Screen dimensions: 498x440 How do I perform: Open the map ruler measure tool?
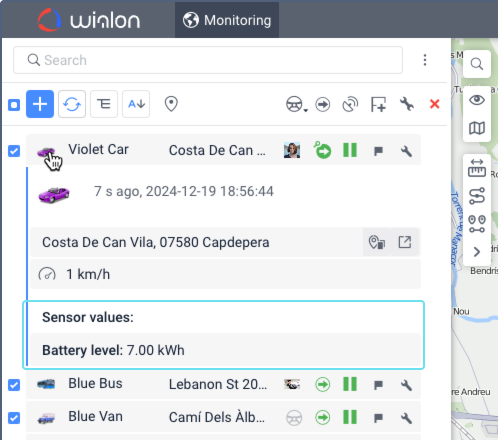pyautogui.click(x=477, y=168)
